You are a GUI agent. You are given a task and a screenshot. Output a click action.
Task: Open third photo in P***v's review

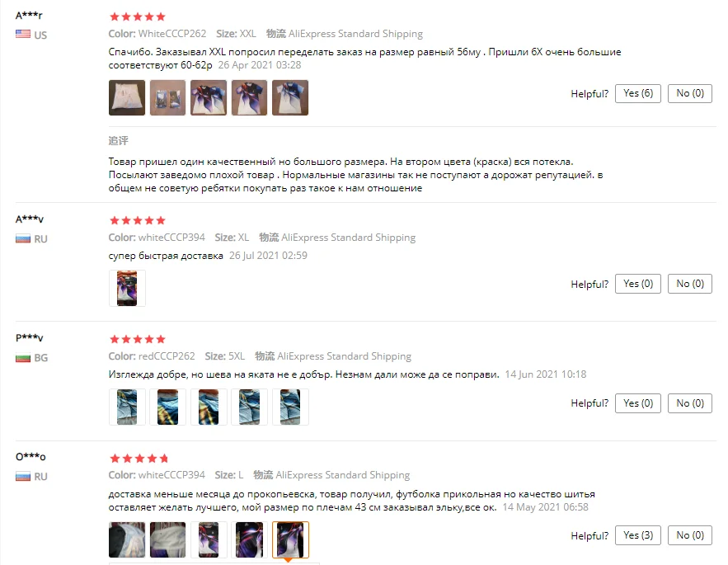click(x=209, y=407)
